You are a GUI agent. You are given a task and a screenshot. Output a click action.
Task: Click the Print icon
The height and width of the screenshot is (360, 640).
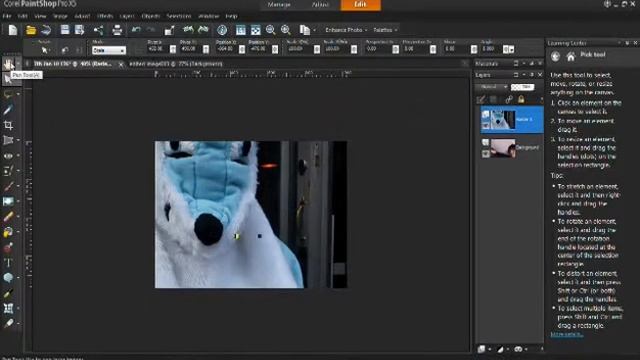coord(117,30)
